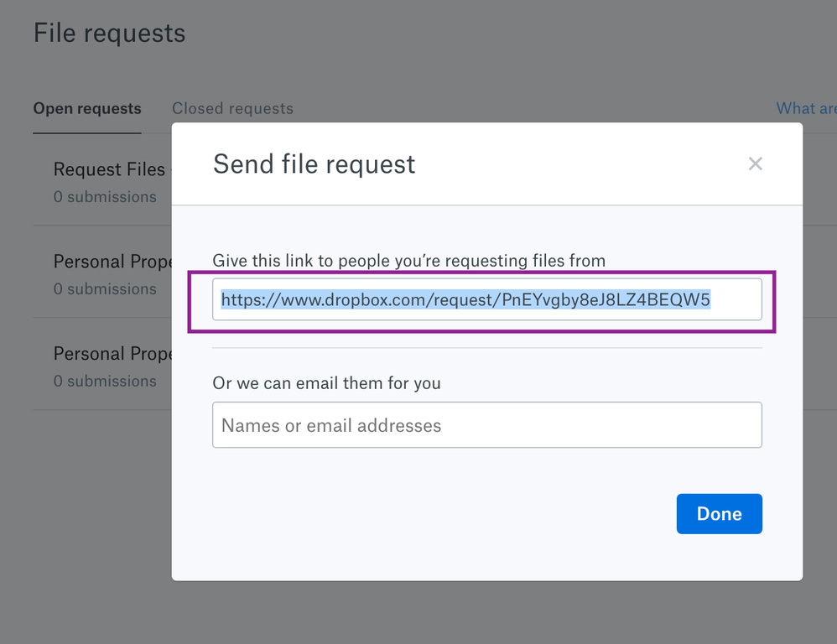Close the Send file request dialog
The width and height of the screenshot is (837, 644).
pos(756,164)
